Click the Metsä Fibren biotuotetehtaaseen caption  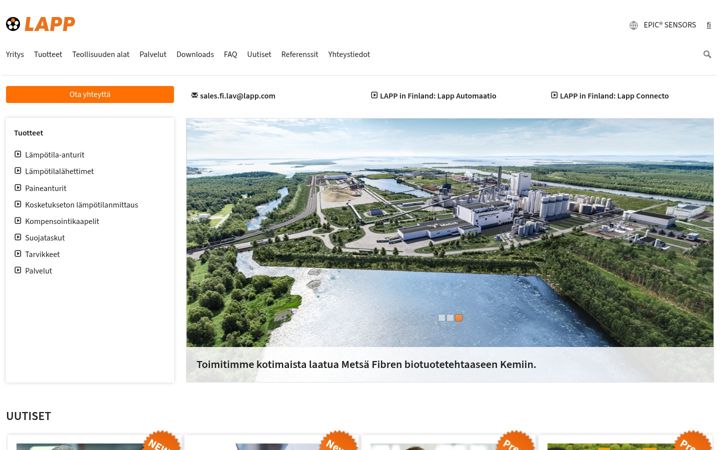pyautogui.click(x=366, y=365)
